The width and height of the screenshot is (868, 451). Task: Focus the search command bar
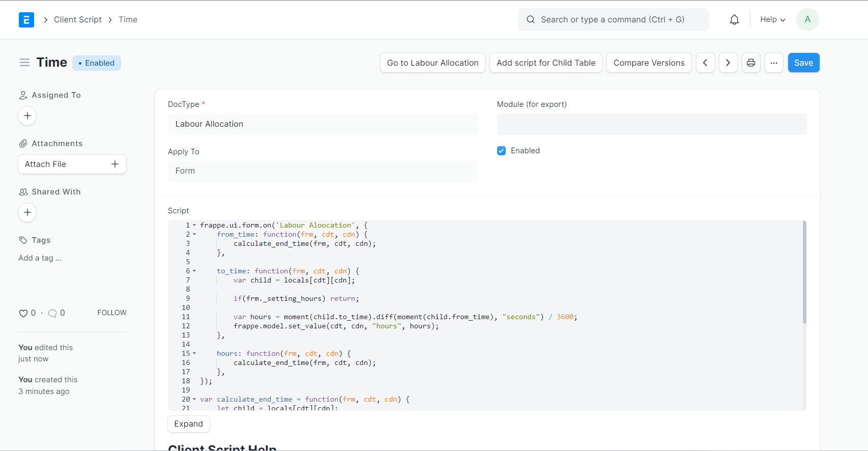[x=613, y=19]
